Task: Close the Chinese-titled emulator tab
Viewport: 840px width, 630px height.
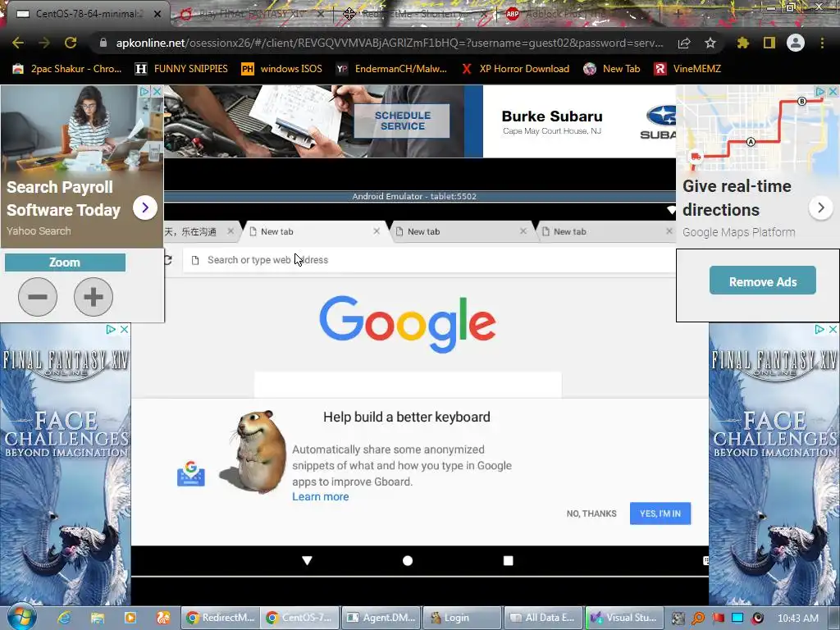Action: pos(231,231)
